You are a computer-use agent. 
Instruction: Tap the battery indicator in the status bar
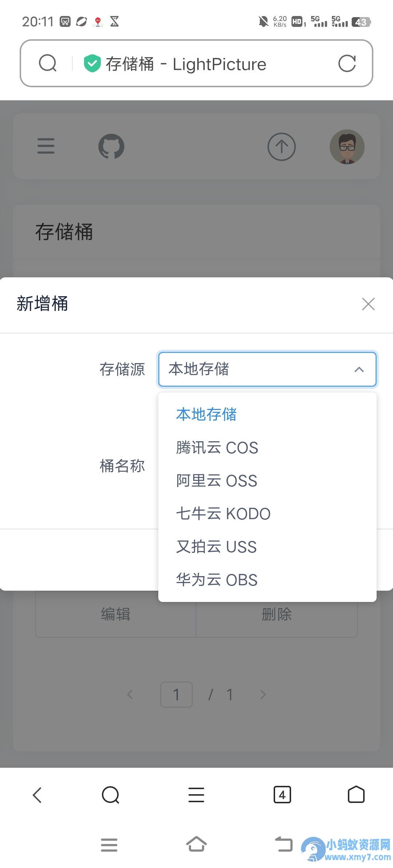(x=361, y=22)
